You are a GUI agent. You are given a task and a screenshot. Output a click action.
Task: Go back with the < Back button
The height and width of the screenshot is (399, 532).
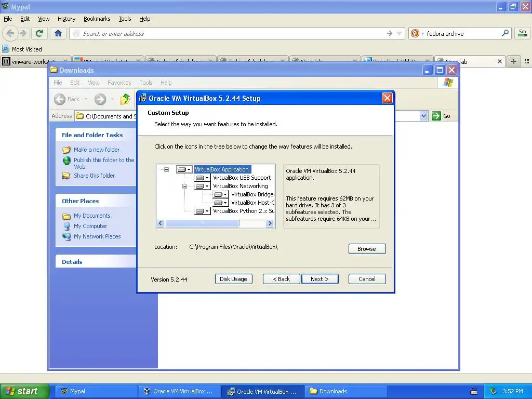(281, 279)
